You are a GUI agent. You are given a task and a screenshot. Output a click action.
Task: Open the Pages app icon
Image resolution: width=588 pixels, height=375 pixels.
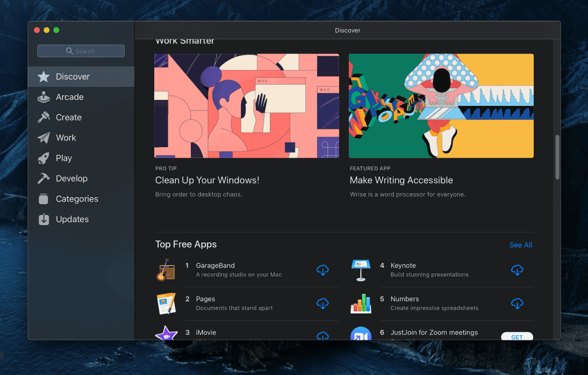pos(166,303)
